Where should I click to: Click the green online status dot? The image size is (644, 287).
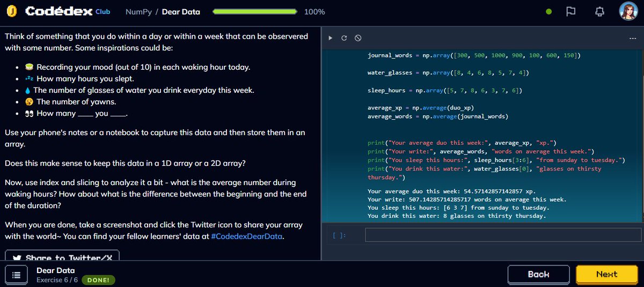click(548, 11)
